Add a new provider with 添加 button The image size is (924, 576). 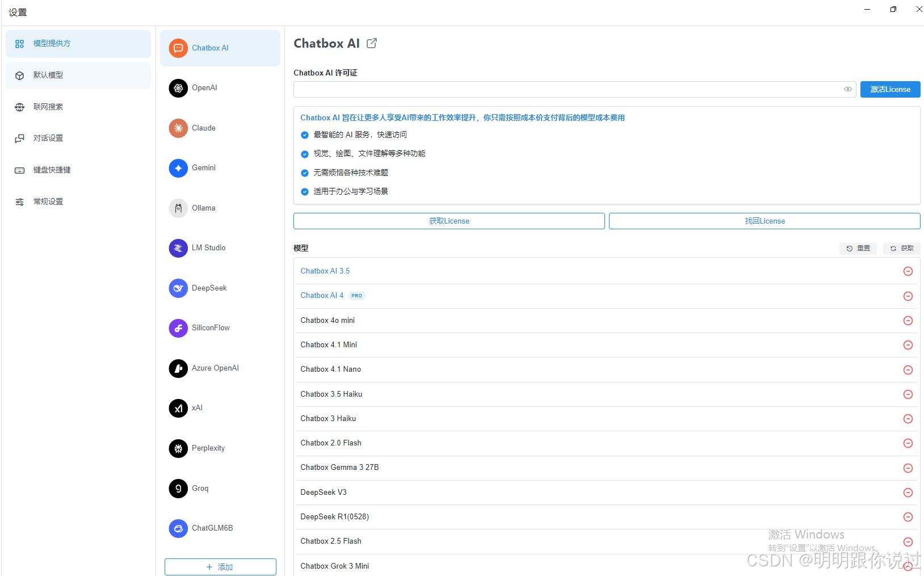tap(220, 567)
